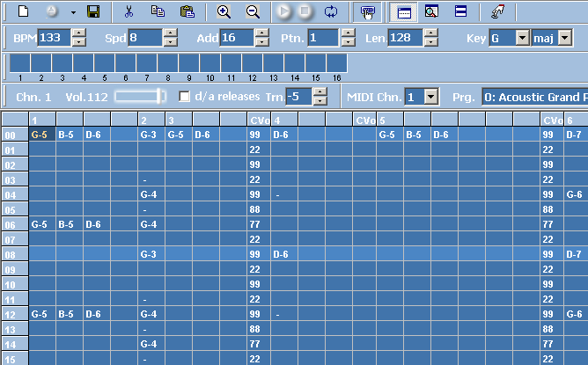
Task: Increase Len. value with up arrow
Action: coord(430,33)
